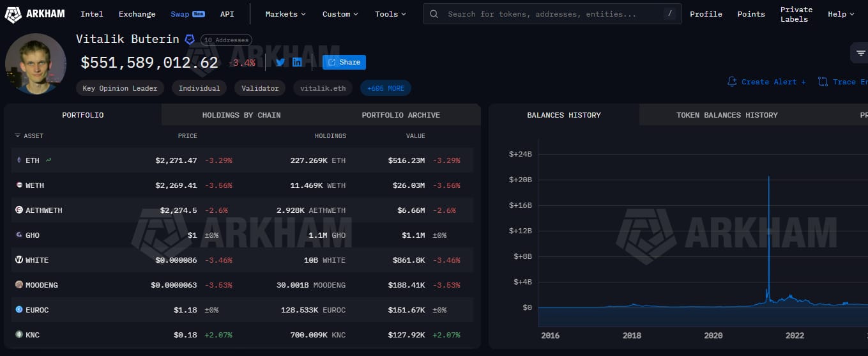
Task: Click the 128.533K EUROC holdings cell
Action: tap(313, 310)
